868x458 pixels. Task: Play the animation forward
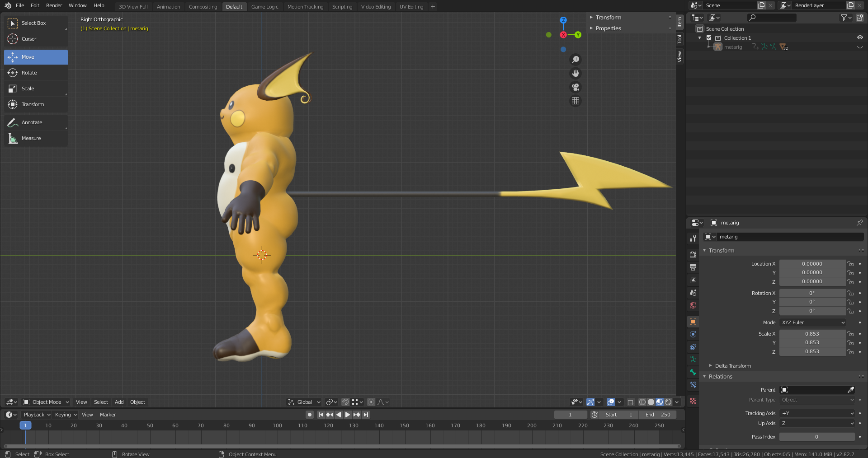click(348, 415)
